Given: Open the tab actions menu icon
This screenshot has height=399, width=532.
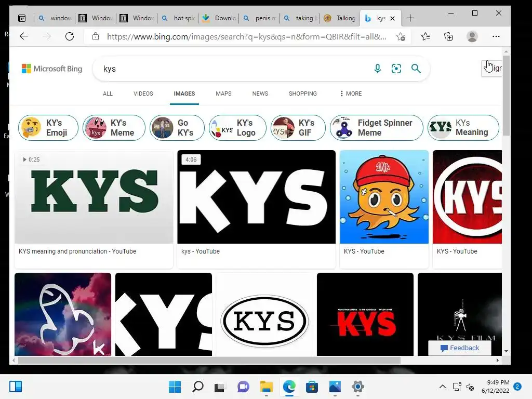Looking at the screenshot, I should click(22, 18).
